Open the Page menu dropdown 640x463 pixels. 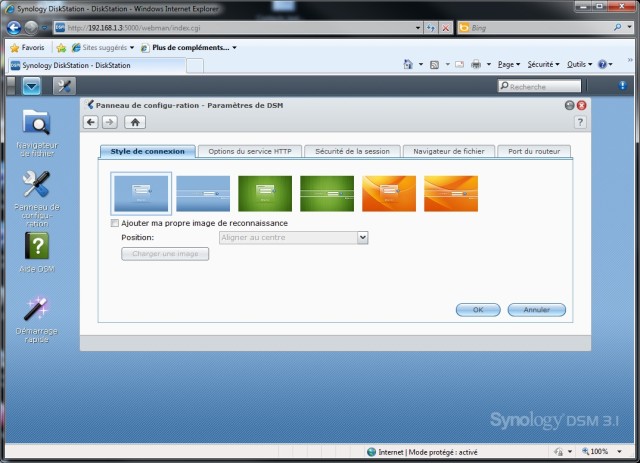(x=509, y=65)
